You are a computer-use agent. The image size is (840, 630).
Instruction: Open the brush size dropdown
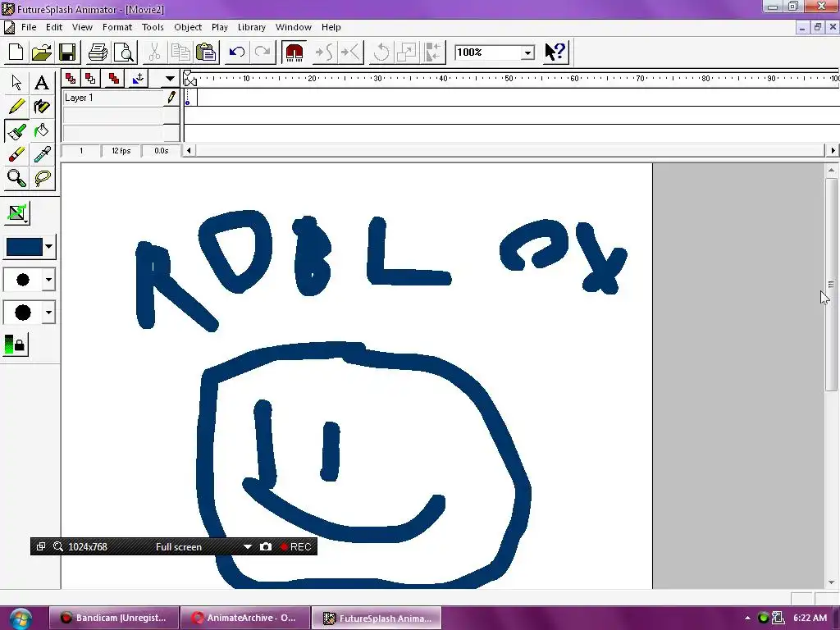pos(48,280)
